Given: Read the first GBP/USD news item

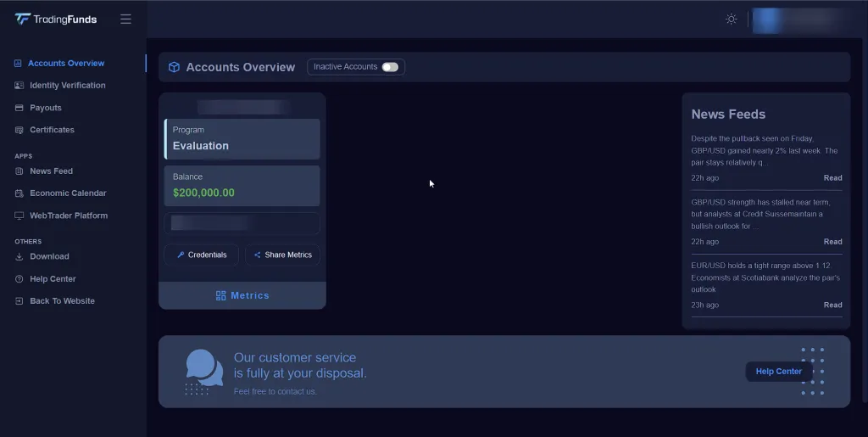Looking at the screenshot, I should tap(832, 178).
